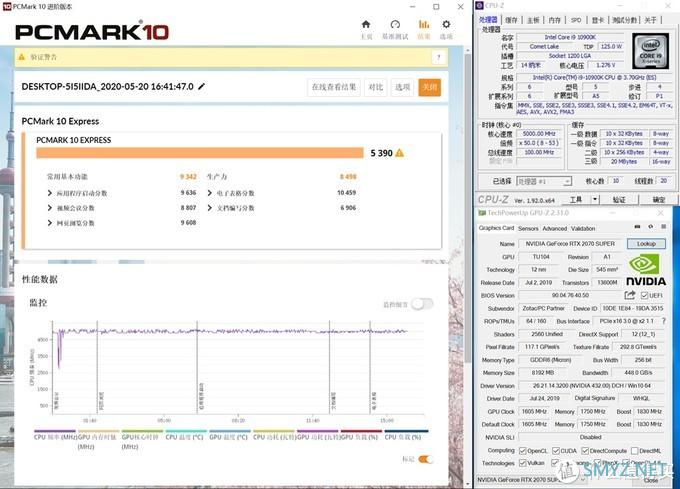Switch to the Advanced tab in GPU-Z
This screenshot has height=489, width=680.
click(x=555, y=228)
